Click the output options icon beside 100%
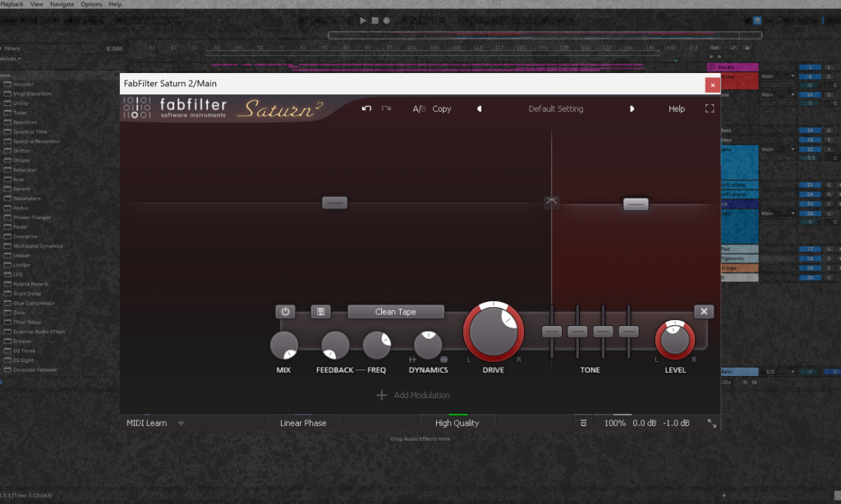Screen dimensions: 841x504 click(x=583, y=424)
